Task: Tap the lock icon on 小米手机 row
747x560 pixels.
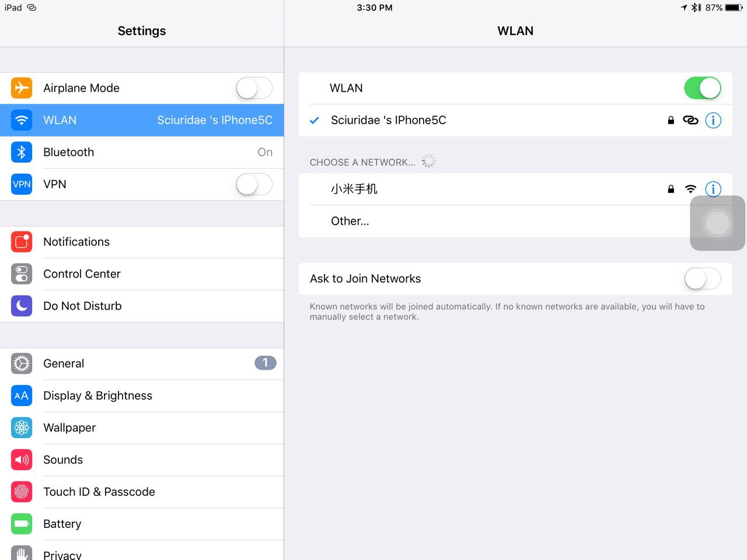Action: 671,189
